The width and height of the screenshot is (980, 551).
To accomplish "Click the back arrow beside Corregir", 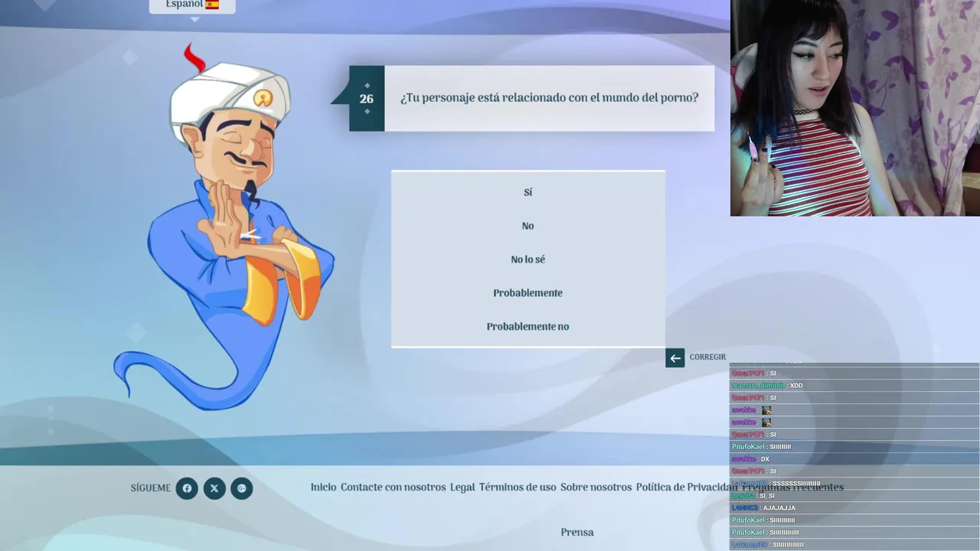I will pyautogui.click(x=675, y=357).
